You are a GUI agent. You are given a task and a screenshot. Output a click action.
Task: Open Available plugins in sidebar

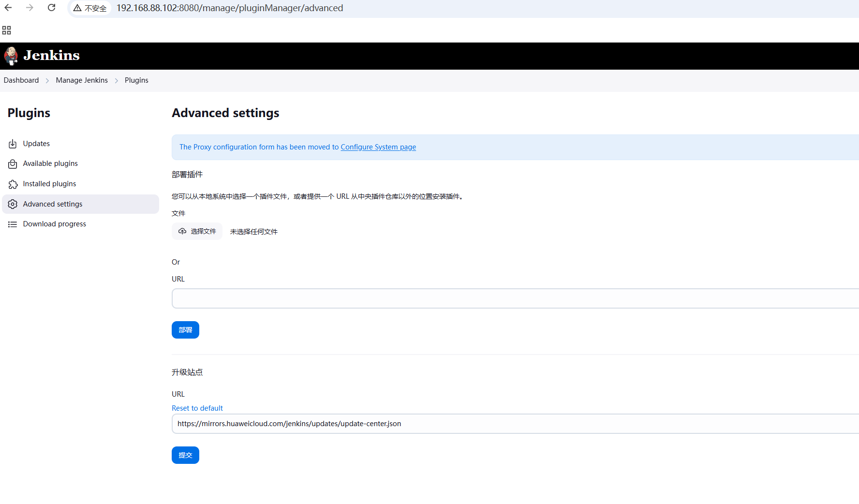pos(81,163)
